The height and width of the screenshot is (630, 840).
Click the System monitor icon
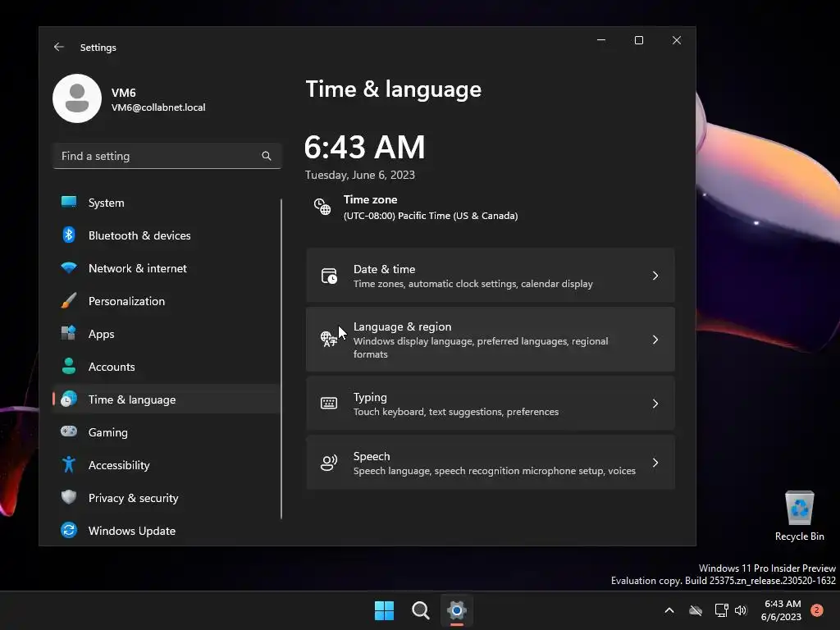coord(69,202)
